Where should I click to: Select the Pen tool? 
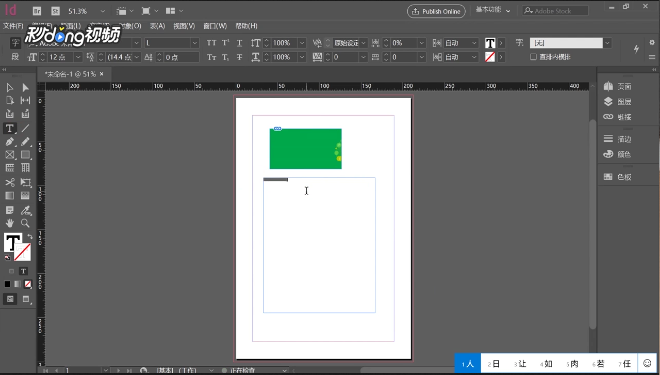(x=10, y=142)
